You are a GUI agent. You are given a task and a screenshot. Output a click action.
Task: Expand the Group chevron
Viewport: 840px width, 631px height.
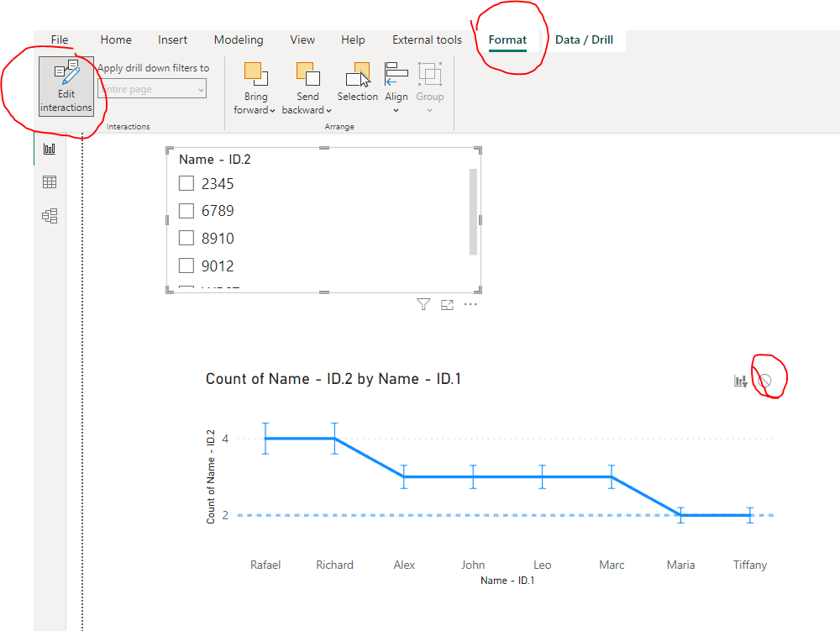click(x=429, y=111)
